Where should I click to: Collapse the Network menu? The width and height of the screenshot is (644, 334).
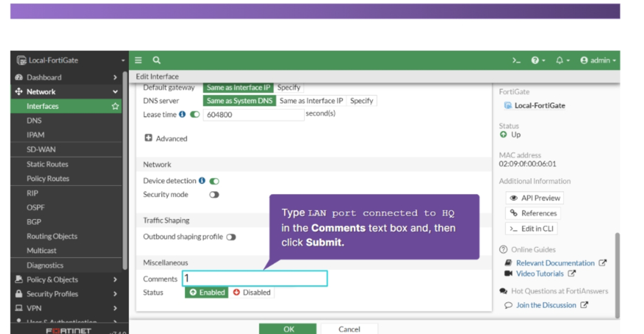click(67, 92)
